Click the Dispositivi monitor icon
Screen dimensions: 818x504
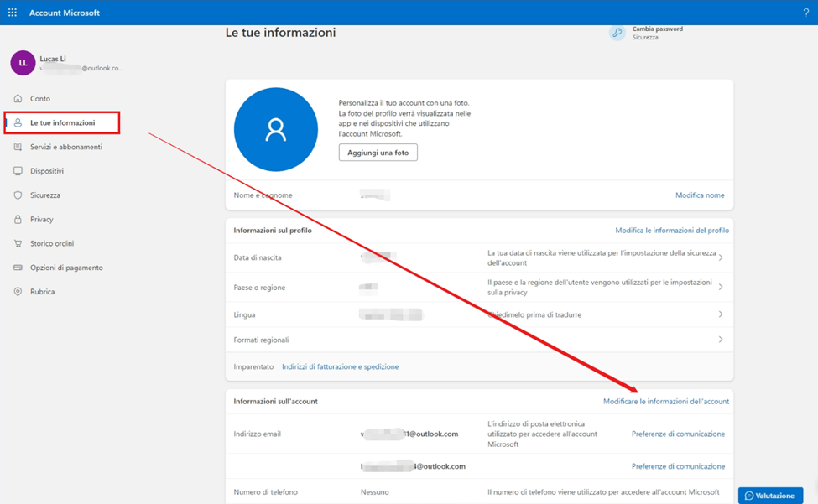point(18,171)
